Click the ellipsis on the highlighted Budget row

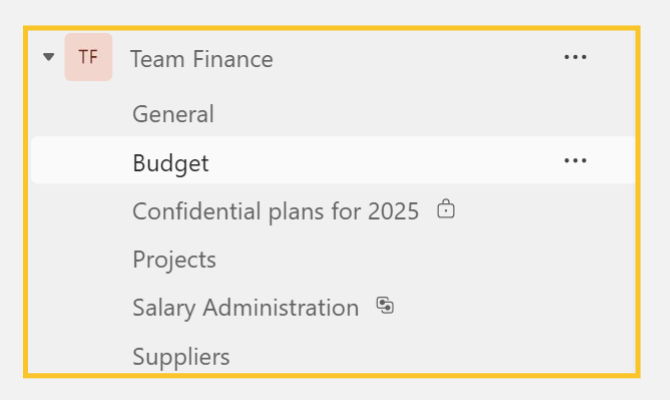(575, 161)
